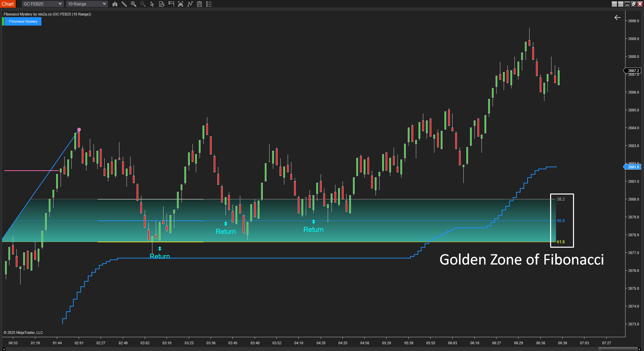Open the chart Properties list icon
Image resolution: width=644 pixels, height=351 pixels.
pyautogui.click(x=209, y=4)
